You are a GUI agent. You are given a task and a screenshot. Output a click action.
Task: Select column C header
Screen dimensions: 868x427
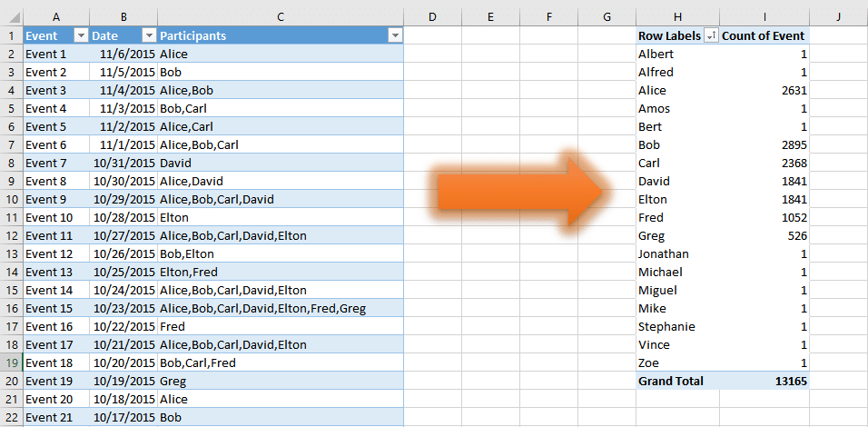(281, 17)
